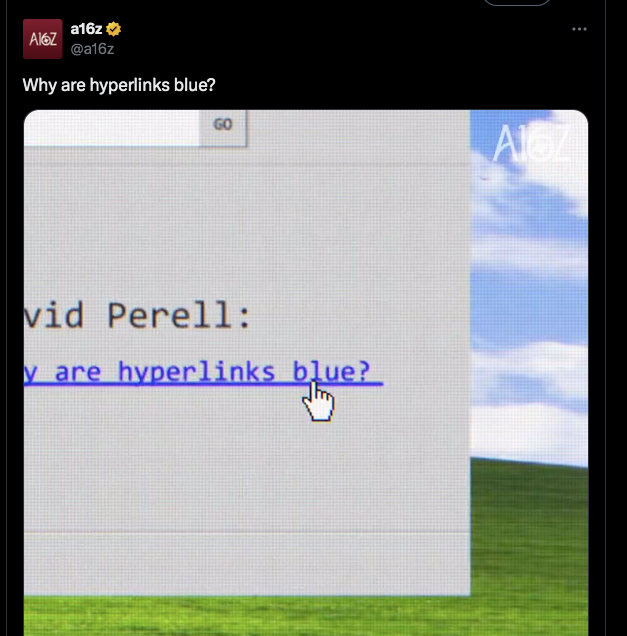Image resolution: width=627 pixels, height=636 pixels.
Task: Open the three-dot more options menu
Action: [579, 29]
